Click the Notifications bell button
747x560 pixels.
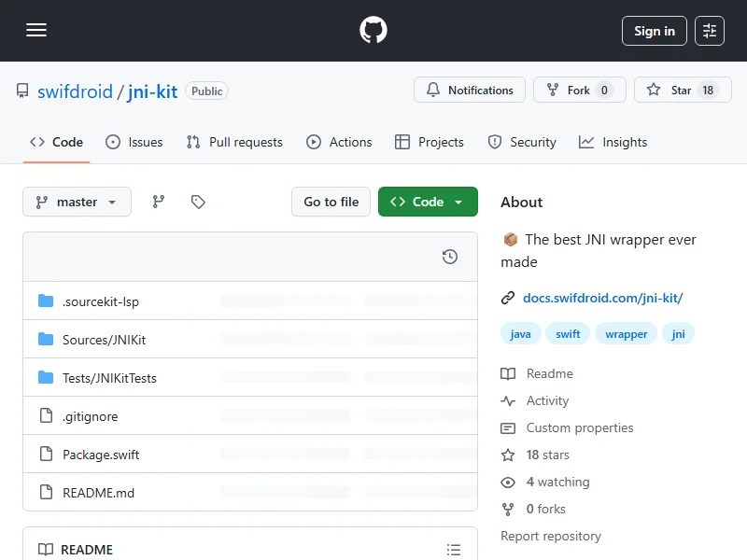pyautogui.click(x=470, y=91)
